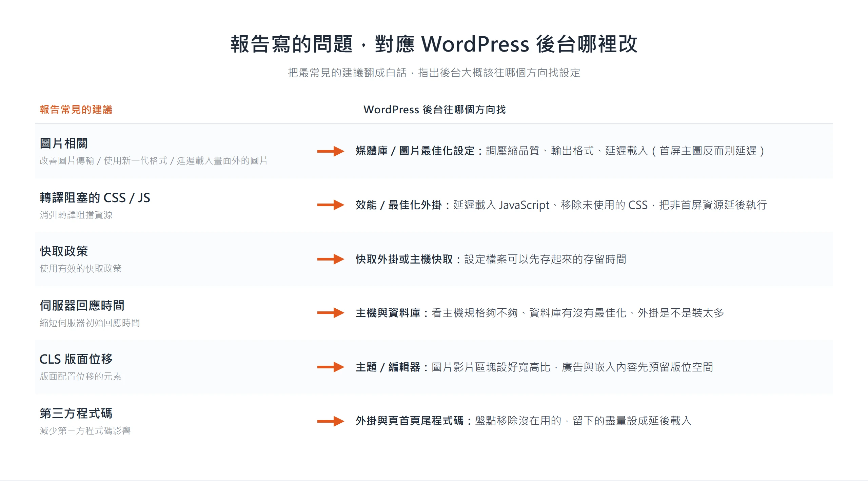The height and width of the screenshot is (481, 868).
Task: Click the text 外掛與頁首頁尾程式碼
Action: click(410, 421)
